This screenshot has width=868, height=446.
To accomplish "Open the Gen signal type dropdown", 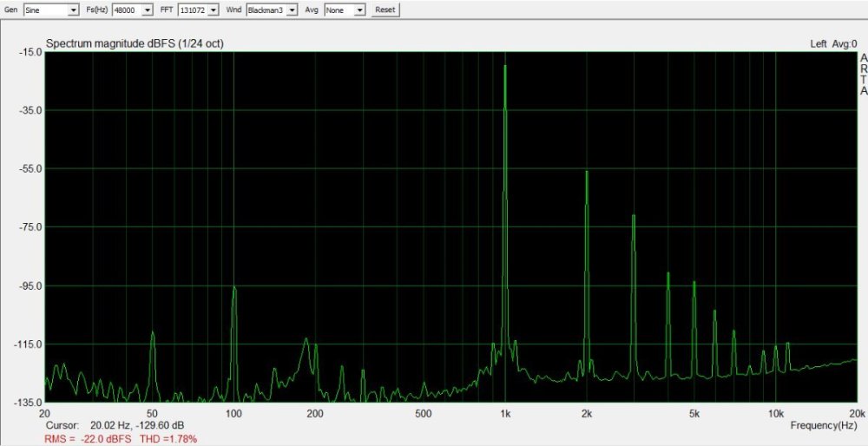I will 51,10.
